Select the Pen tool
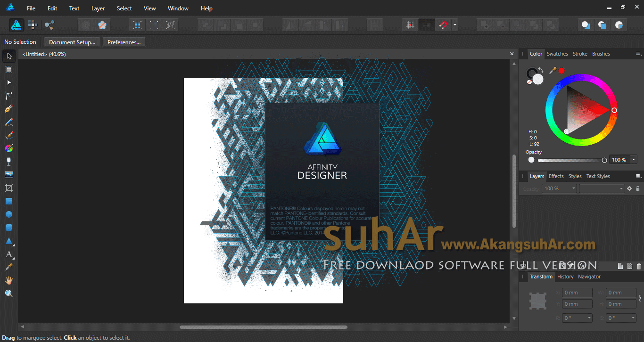The width and height of the screenshot is (644, 342). click(x=9, y=109)
